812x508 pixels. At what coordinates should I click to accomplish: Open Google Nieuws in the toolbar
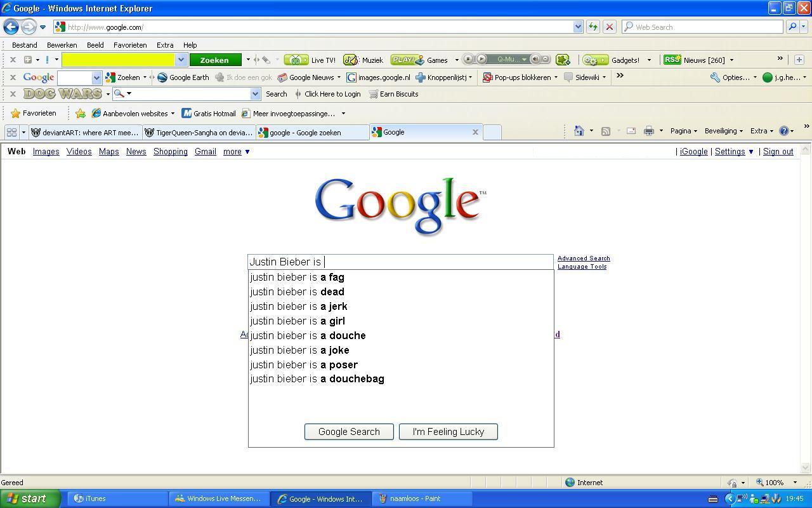point(306,77)
